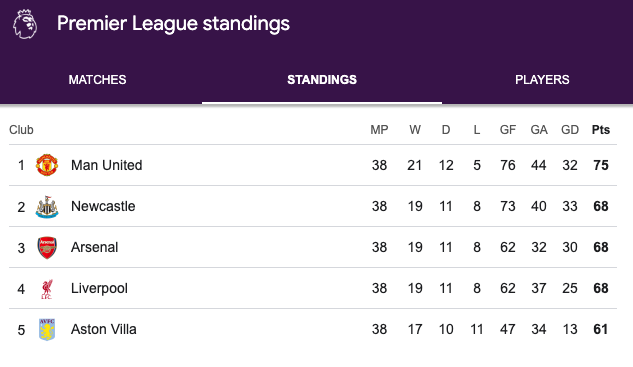633x367 pixels.
Task: Click the Premier League lion logo
Action: click(x=25, y=24)
